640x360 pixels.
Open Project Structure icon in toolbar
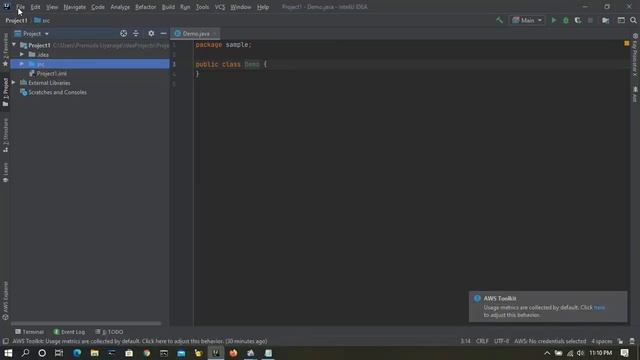pos(606,20)
